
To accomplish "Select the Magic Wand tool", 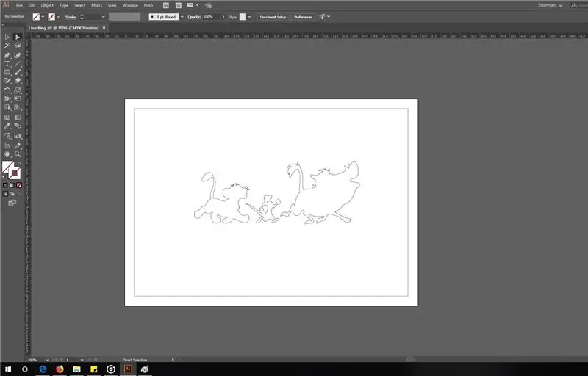I will tap(7, 46).
